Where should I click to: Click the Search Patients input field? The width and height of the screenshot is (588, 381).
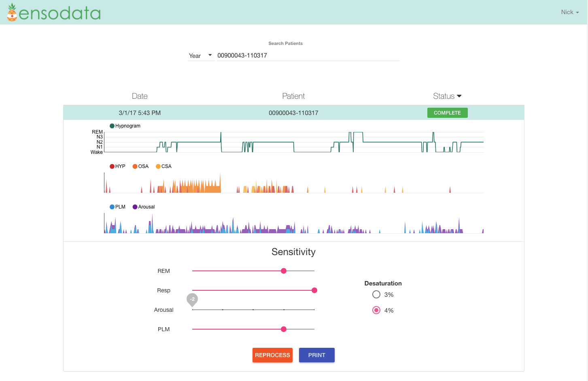[308, 55]
